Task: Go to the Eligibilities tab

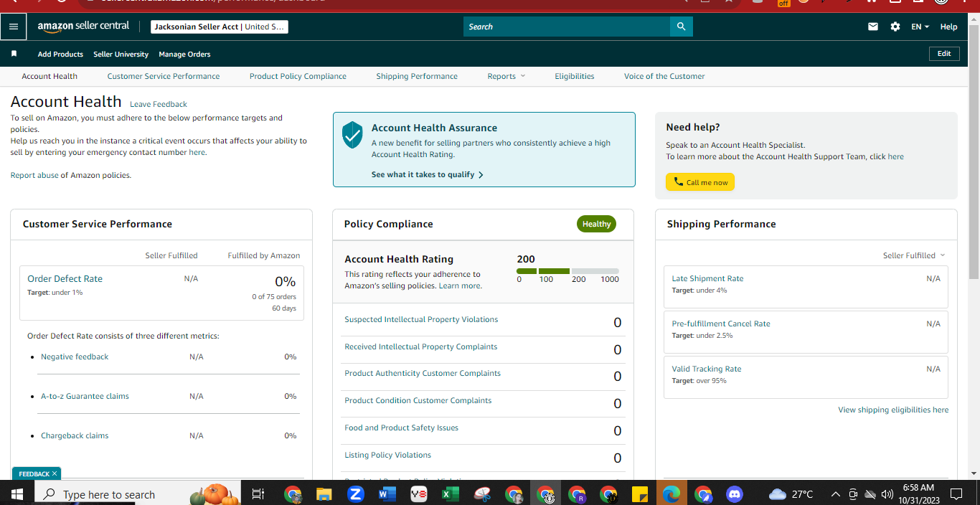Action: pos(575,76)
